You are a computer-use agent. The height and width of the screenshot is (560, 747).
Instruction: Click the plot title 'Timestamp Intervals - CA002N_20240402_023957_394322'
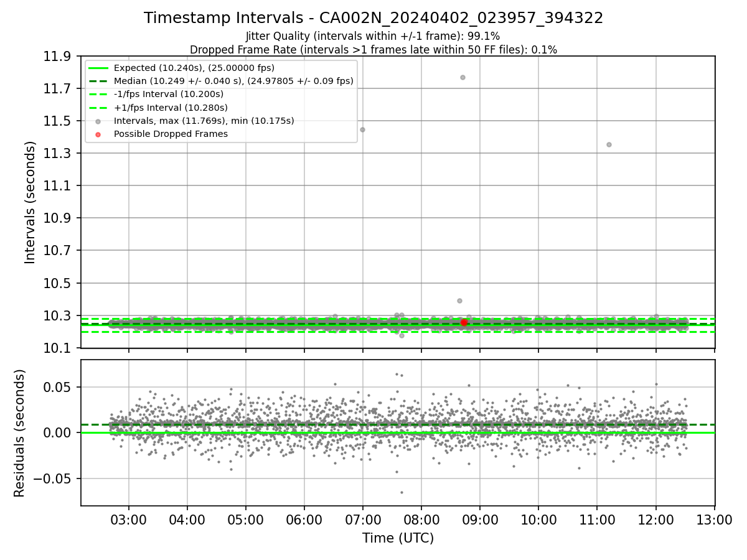(x=374, y=18)
